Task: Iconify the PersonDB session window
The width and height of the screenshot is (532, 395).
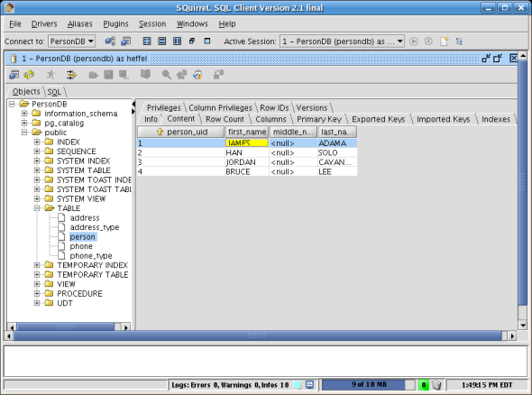Action: [x=486, y=58]
